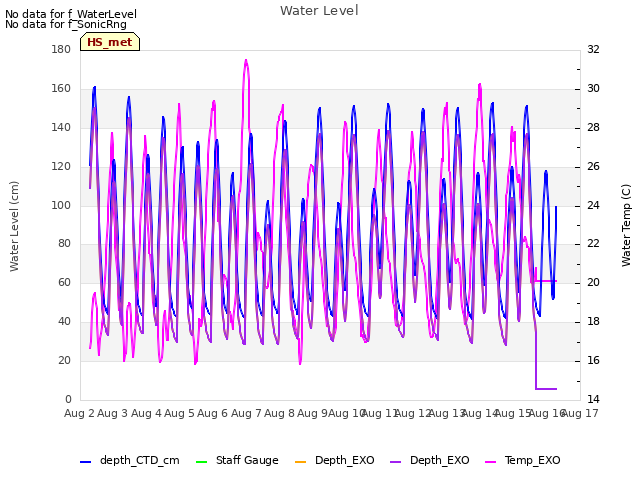This screenshot has width=640, height=480.
Task: Click the Aug 8 x-axis label
Action: 279,413
